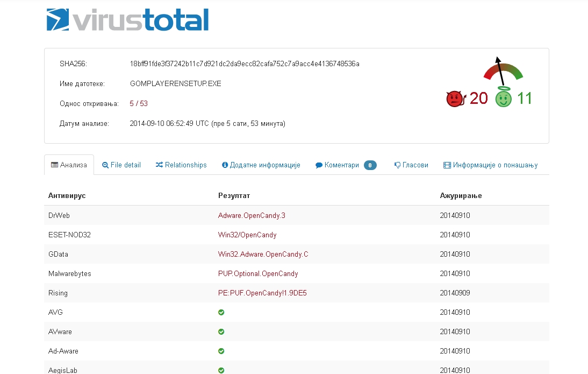Open the Гласови tab

(411, 165)
